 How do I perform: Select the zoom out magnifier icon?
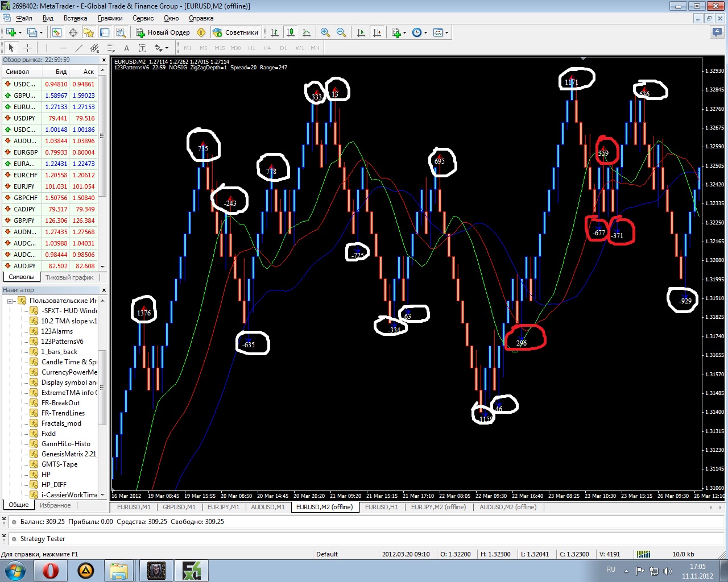click(341, 32)
